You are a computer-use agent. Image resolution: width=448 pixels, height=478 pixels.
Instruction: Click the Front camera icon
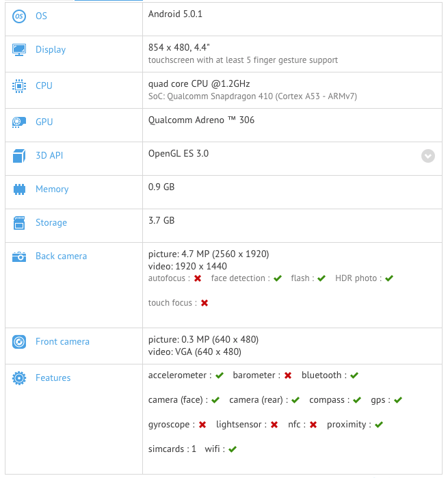click(x=18, y=342)
